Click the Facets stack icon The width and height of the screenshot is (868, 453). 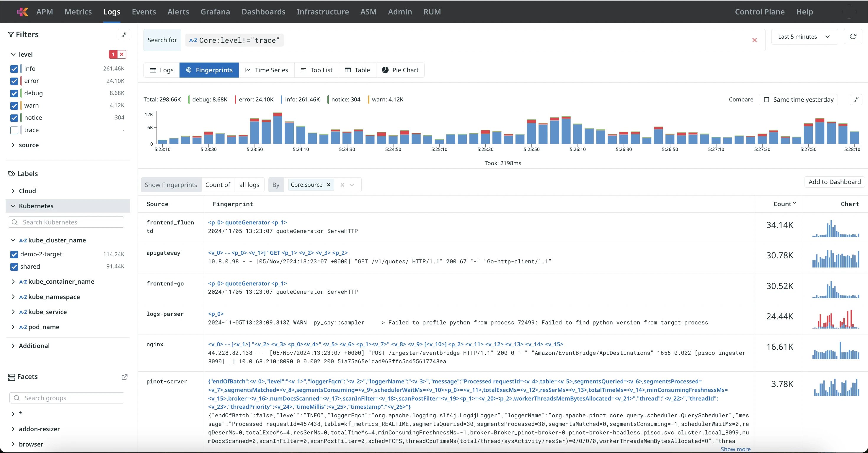pos(12,377)
